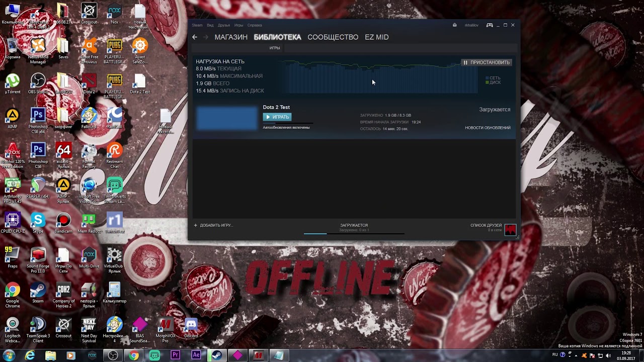Open the Sound Forge Pro 11.0 shortcut
This screenshot has height=362, width=644.
point(38,259)
